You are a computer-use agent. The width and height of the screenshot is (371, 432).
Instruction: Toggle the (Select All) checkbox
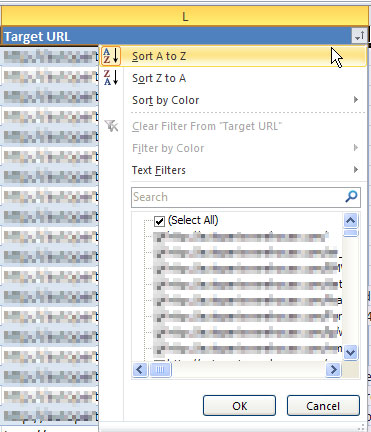159,221
